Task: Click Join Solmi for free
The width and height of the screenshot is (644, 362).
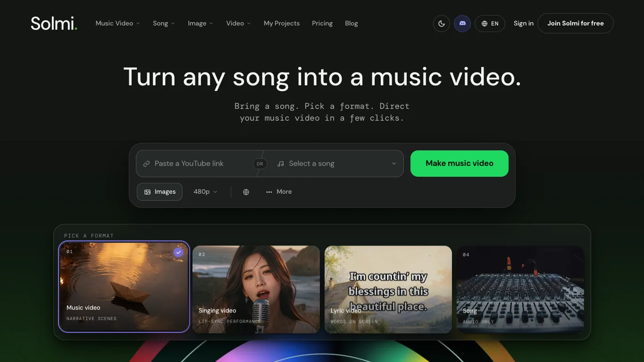Action: (576, 23)
